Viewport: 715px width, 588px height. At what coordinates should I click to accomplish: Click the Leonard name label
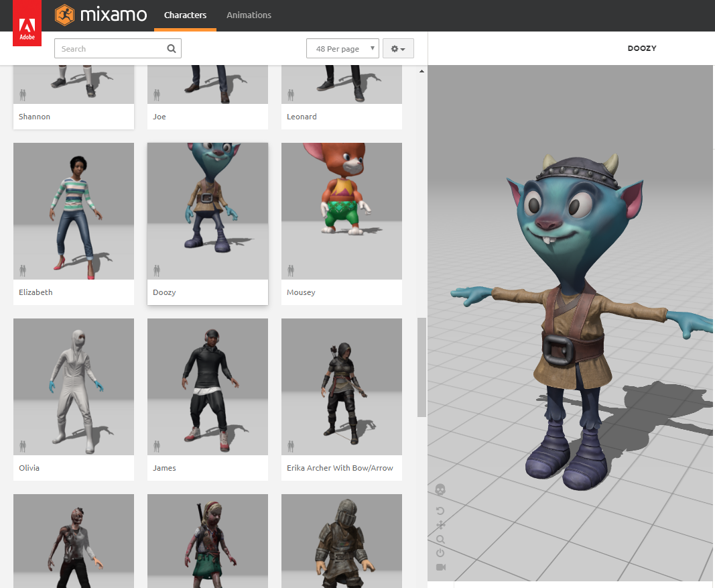click(x=302, y=117)
